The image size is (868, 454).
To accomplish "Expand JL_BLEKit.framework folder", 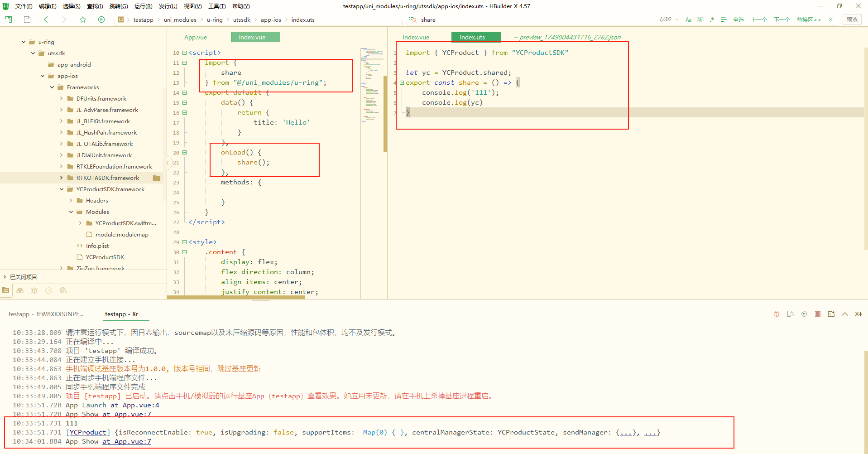I will coord(62,121).
